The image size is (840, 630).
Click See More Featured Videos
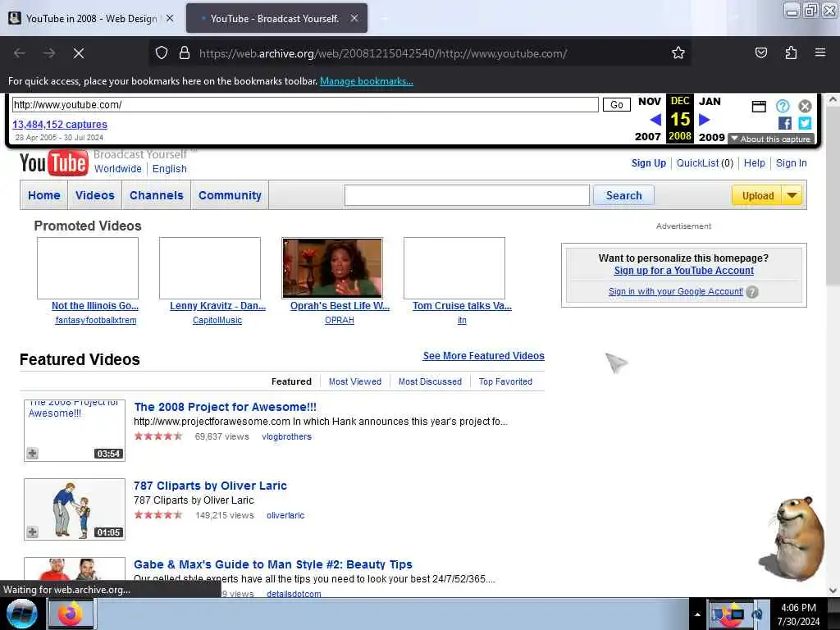483,356
